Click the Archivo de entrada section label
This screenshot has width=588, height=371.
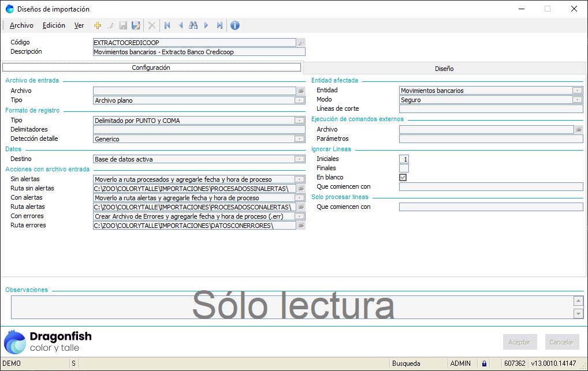32,80
